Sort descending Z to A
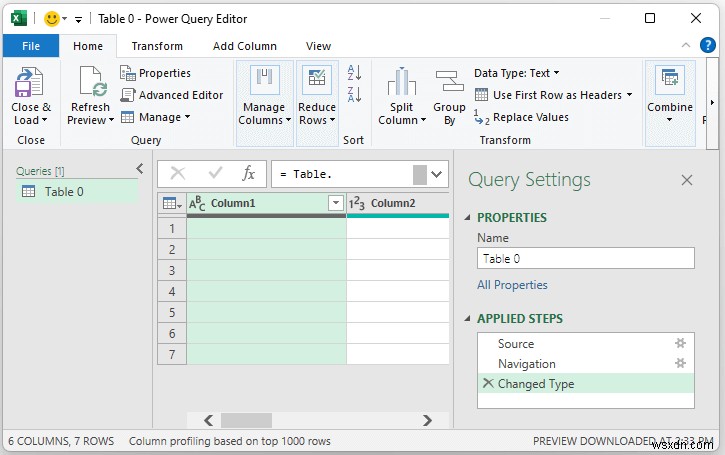 point(354,94)
